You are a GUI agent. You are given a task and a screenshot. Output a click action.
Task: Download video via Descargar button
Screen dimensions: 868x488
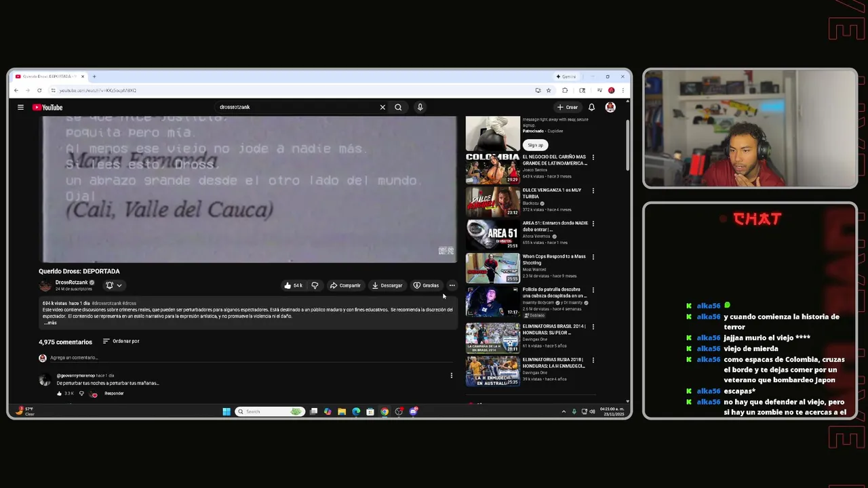click(387, 285)
